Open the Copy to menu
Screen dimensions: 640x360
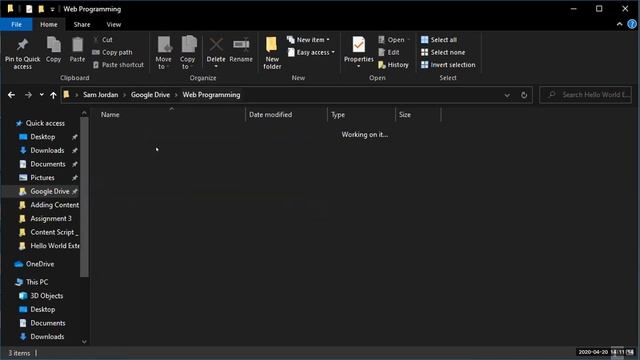click(x=187, y=53)
